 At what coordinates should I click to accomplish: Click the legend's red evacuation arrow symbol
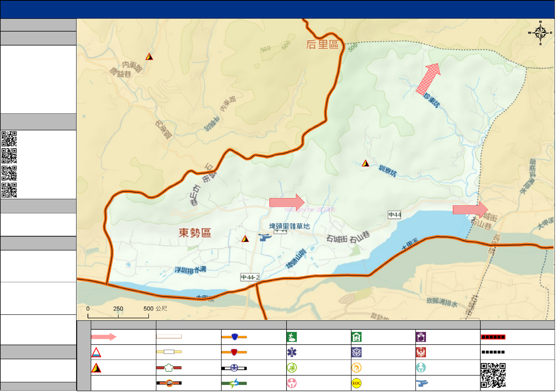point(104,337)
